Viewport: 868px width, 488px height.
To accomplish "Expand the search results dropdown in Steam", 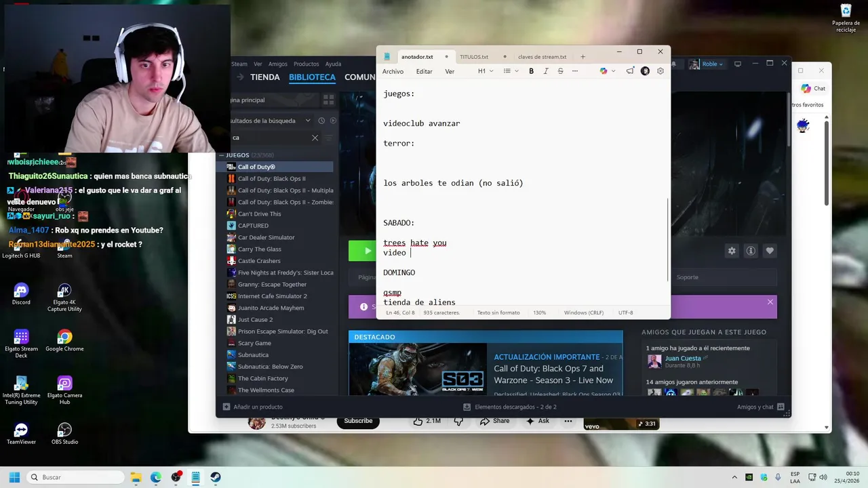I will pos(308,121).
